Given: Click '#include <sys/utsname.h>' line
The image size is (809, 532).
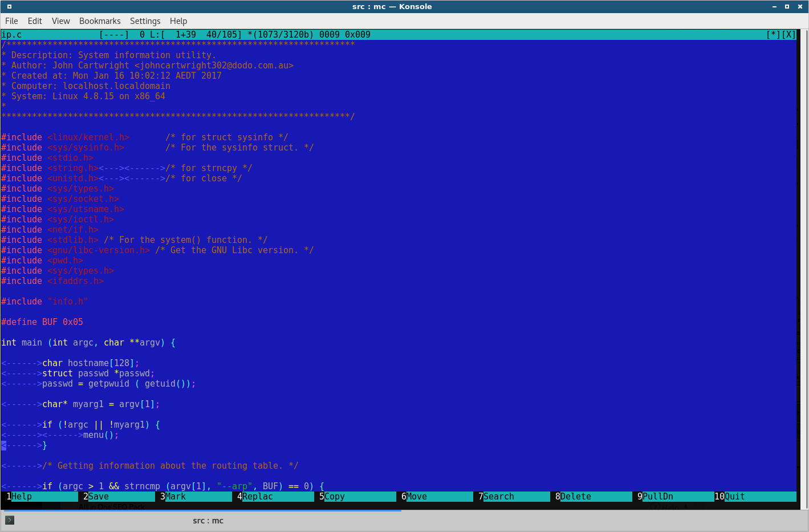Looking at the screenshot, I should coord(63,209).
